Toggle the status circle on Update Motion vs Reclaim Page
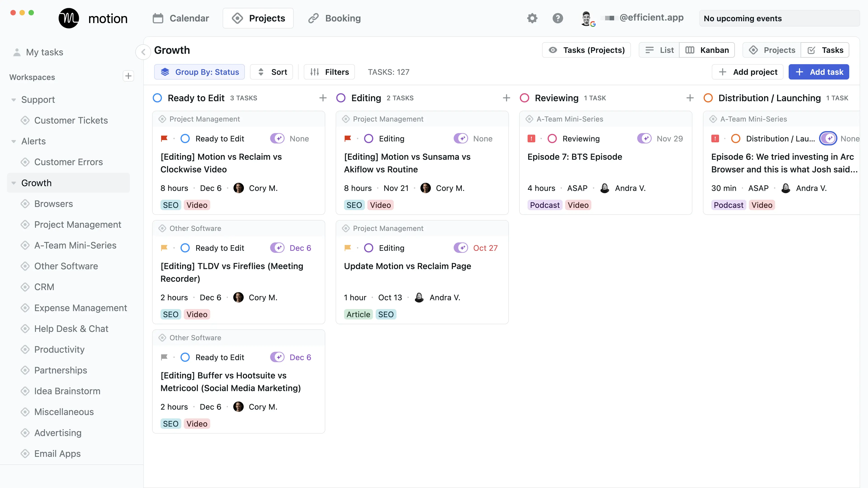This screenshot has width=868, height=488. (x=368, y=248)
